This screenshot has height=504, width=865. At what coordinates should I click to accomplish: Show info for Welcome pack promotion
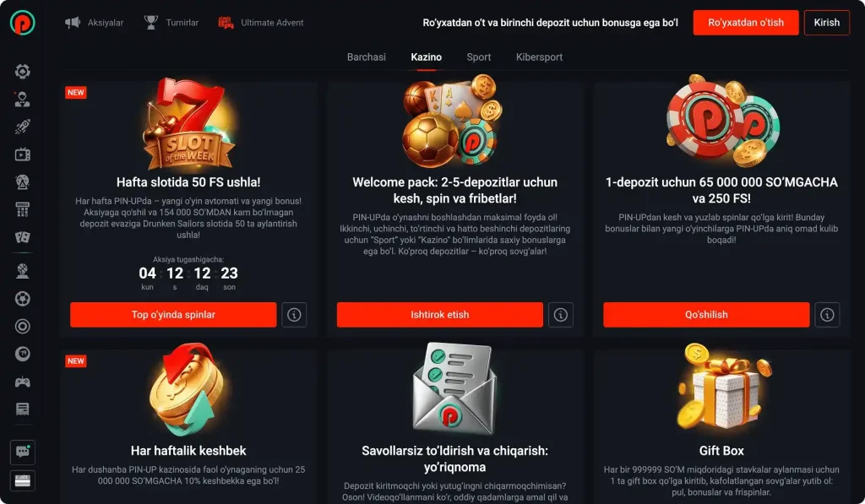point(561,315)
